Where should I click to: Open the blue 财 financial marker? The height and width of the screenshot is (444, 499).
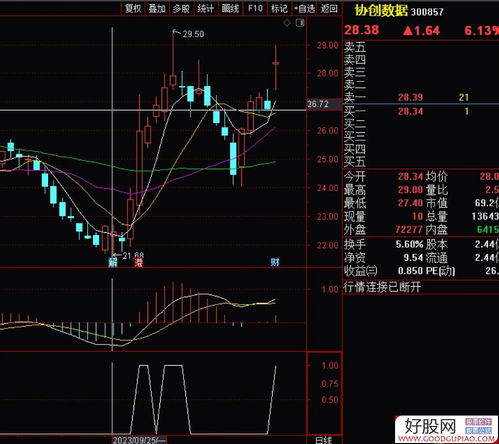[x=275, y=262]
